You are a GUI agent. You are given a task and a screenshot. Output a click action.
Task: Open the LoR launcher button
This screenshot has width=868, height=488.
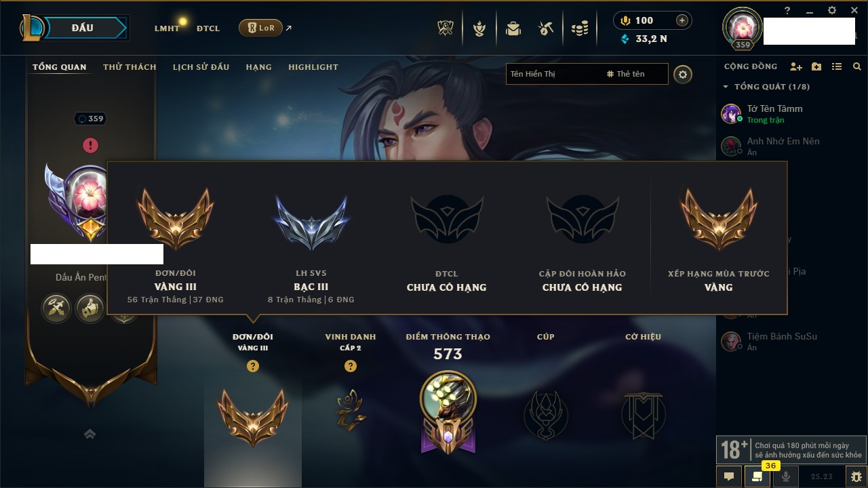click(260, 28)
